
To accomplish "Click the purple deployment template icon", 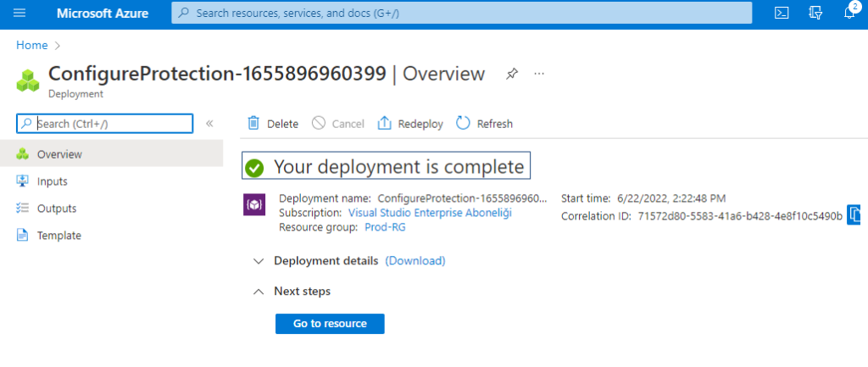I will click(254, 204).
